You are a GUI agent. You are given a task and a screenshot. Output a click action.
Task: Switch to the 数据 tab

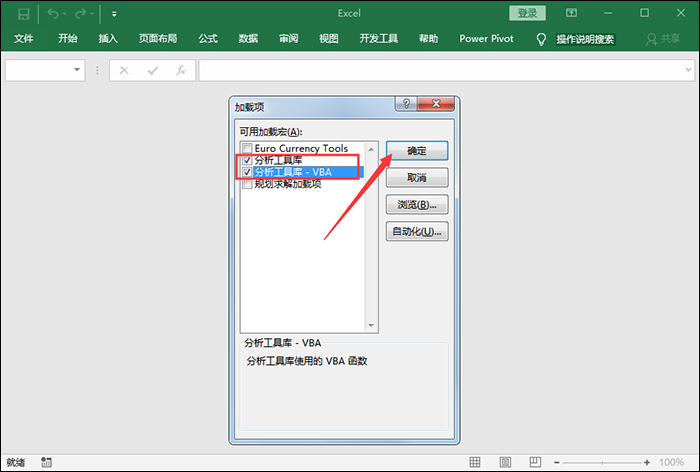coord(248,39)
